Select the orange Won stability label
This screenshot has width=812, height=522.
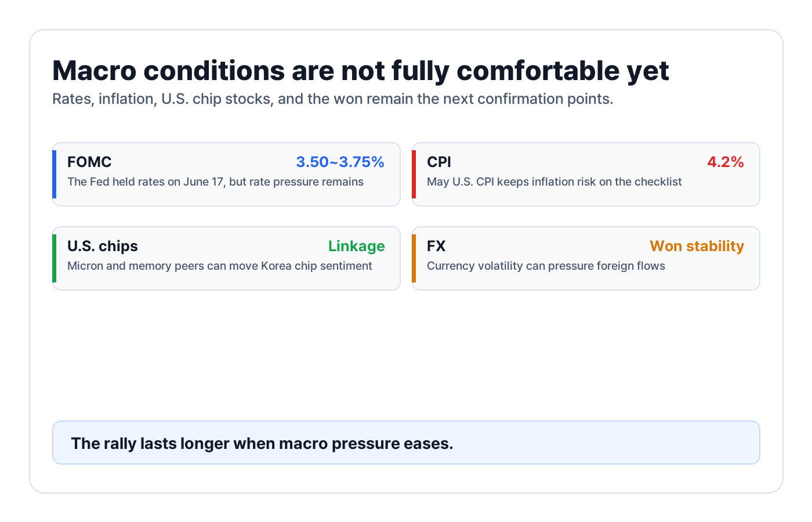point(697,246)
